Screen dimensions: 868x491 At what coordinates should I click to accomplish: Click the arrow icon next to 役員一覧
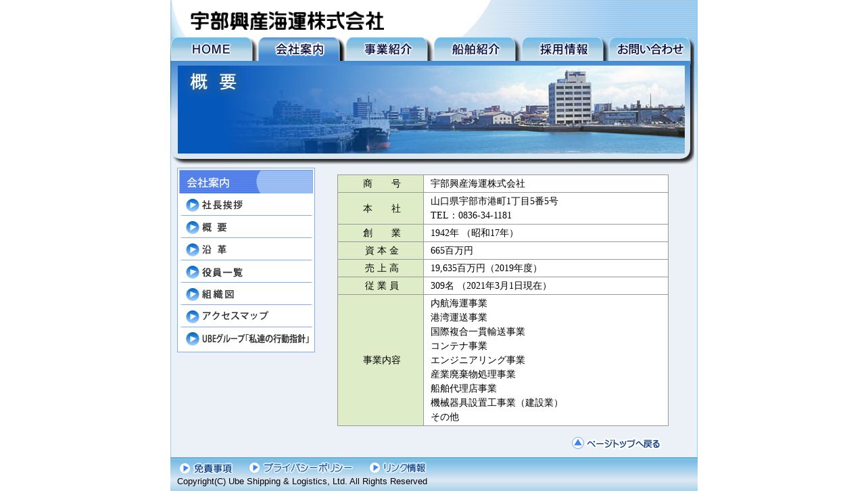[193, 273]
